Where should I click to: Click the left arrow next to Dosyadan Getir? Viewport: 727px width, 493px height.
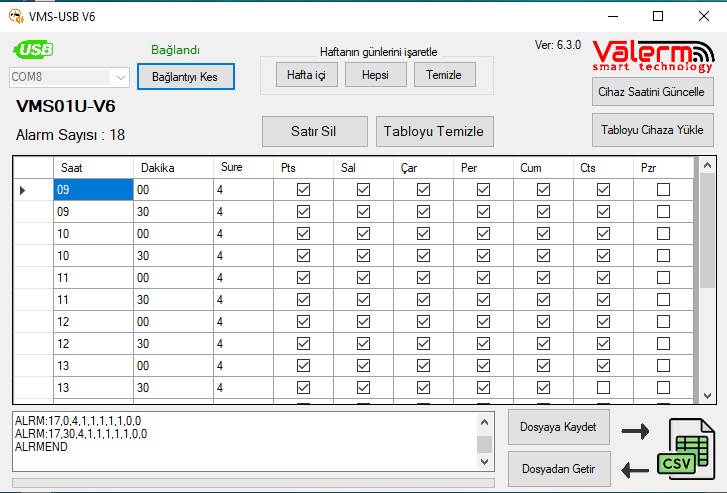(x=634, y=469)
